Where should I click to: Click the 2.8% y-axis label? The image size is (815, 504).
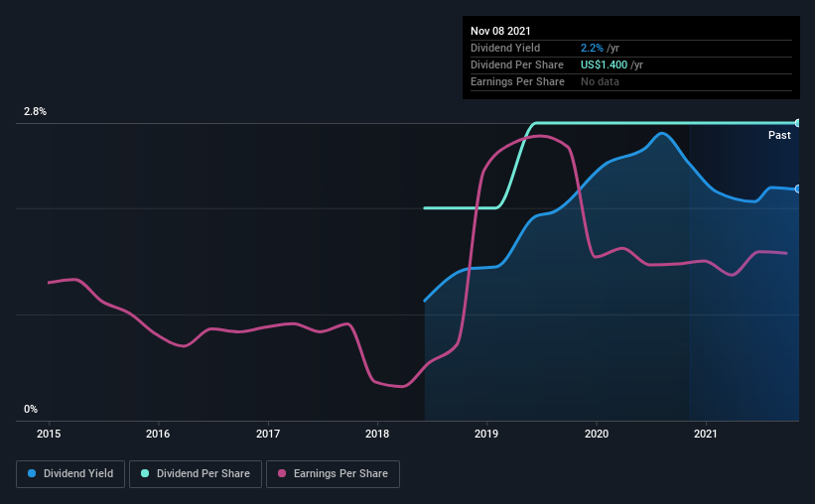point(35,112)
